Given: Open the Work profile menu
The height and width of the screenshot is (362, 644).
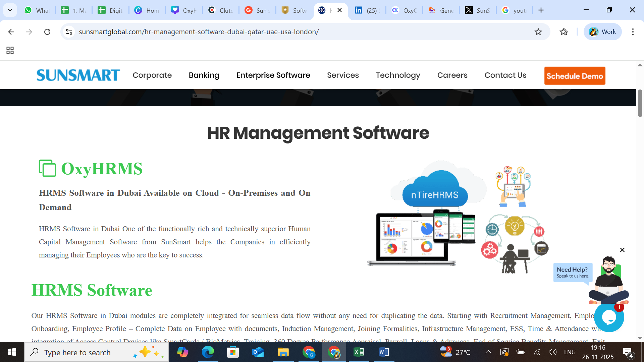Looking at the screenshot, I should click(x=603, y=32).
